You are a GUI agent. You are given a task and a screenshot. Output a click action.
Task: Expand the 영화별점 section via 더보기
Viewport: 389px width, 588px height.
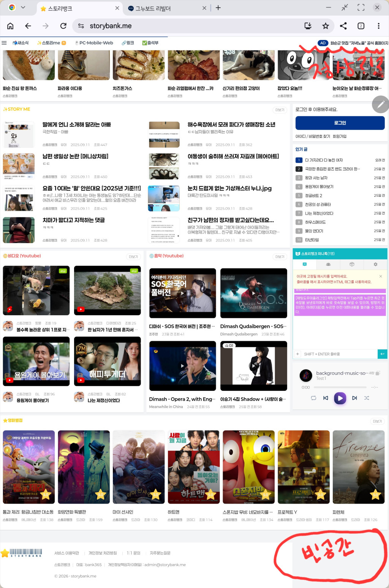click(376, 421)
